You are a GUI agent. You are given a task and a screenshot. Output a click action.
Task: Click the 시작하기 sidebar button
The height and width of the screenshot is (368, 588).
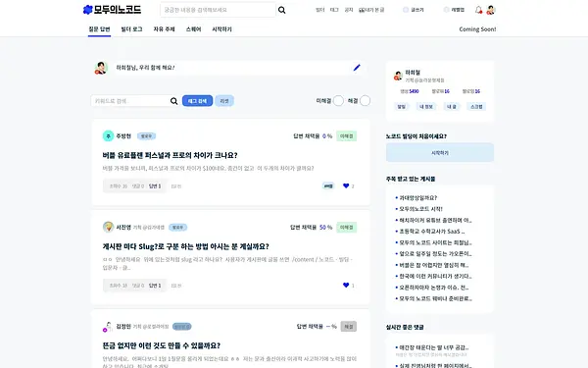tap(440, 153)
